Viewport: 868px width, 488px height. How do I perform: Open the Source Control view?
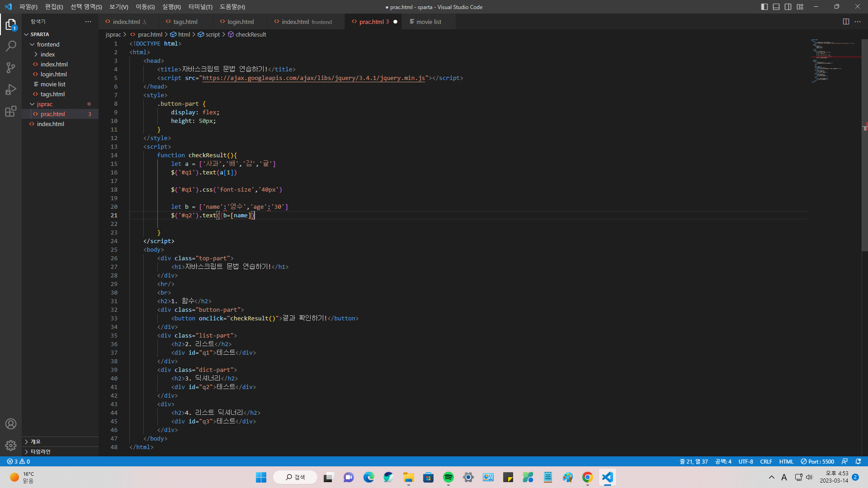click(x=11, y=68)
